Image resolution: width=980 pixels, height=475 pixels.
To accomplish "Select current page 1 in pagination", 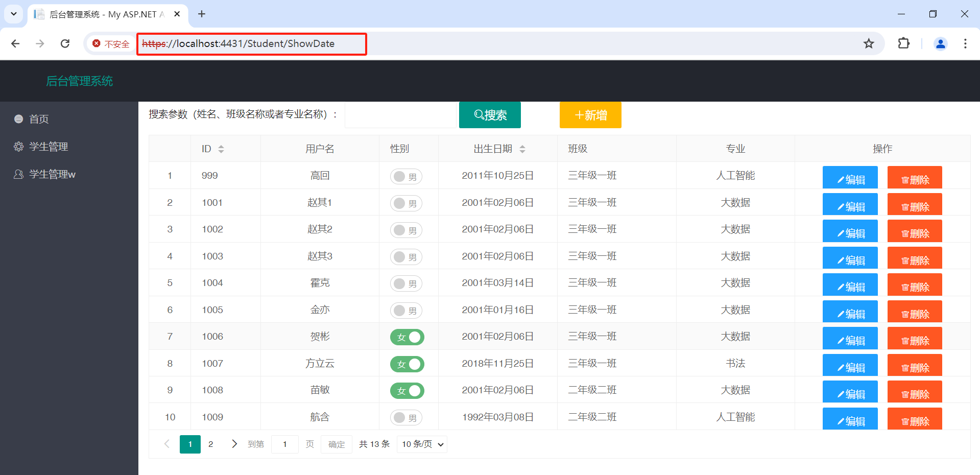I will pos(190,444).
